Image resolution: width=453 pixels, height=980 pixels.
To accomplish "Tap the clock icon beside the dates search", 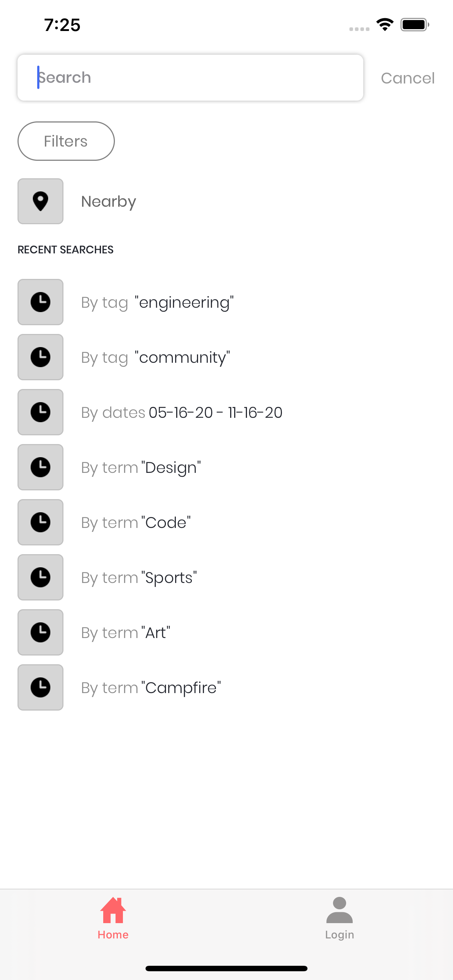I will point(40,412).
